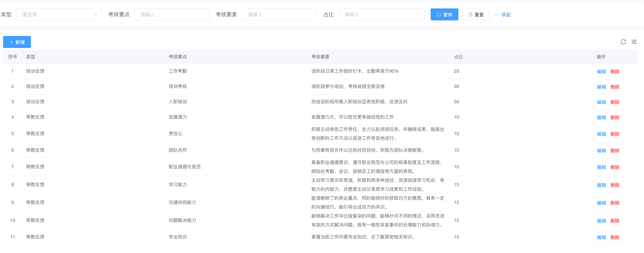Edit the 责任心 row
The width and height of the screenshot is (644, 253).
point(601,134)
